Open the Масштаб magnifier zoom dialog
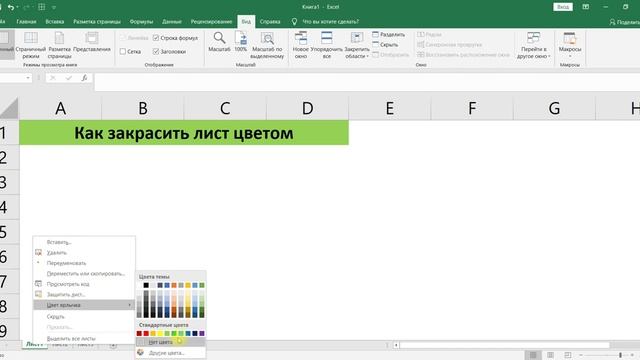Image resolution: width=640 pixels, height=360 pixels. (219, 41)
